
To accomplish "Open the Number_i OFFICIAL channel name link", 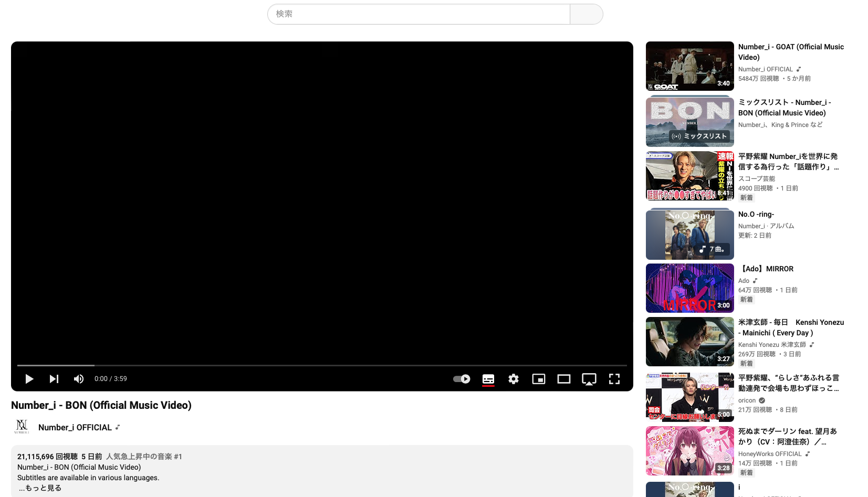I will click(x=75, y=428).
